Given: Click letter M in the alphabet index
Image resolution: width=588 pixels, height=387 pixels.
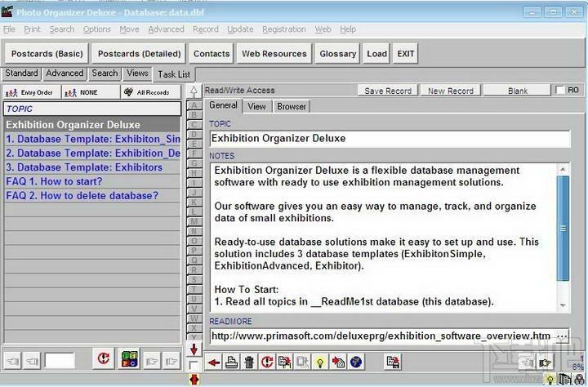Looking at the screenshot, I should click(x=194, y=221).
